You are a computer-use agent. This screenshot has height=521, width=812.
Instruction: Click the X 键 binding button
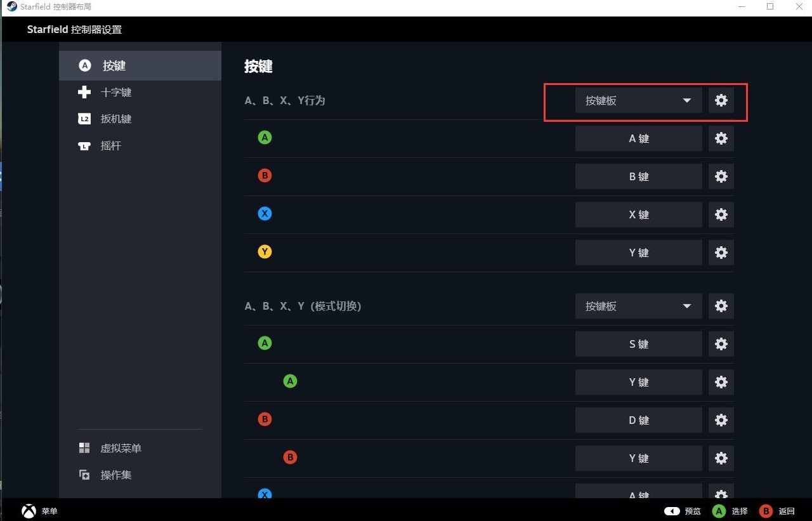[x=639, y=214]
